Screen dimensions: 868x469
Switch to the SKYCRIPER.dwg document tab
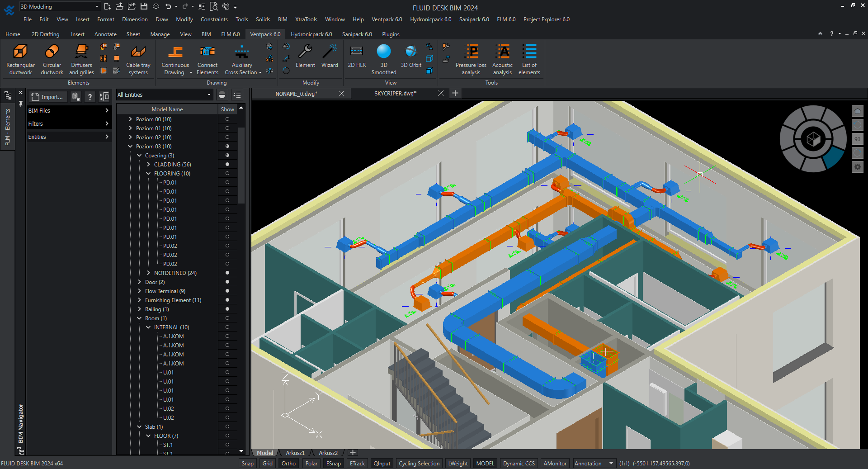395,94
